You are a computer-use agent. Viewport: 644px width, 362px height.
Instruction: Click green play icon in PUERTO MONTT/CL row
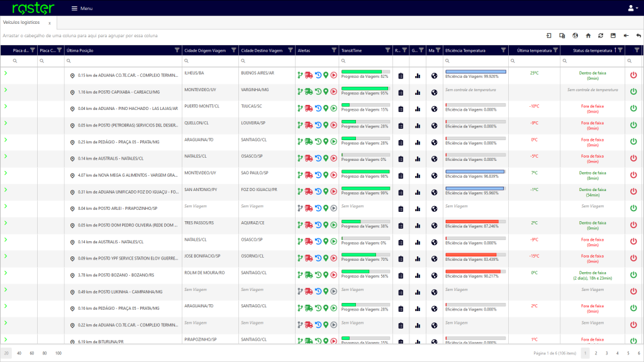click(x=333, y=108)
